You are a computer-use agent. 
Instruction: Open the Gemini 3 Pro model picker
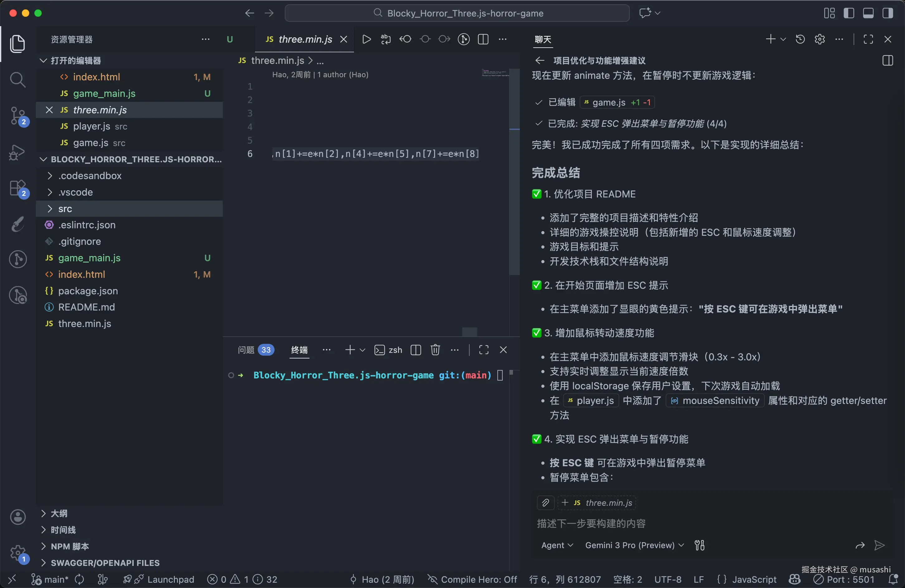634,545
